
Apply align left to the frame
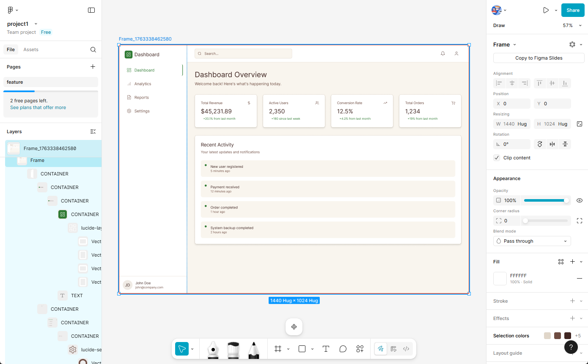click(x=499, y=83)
